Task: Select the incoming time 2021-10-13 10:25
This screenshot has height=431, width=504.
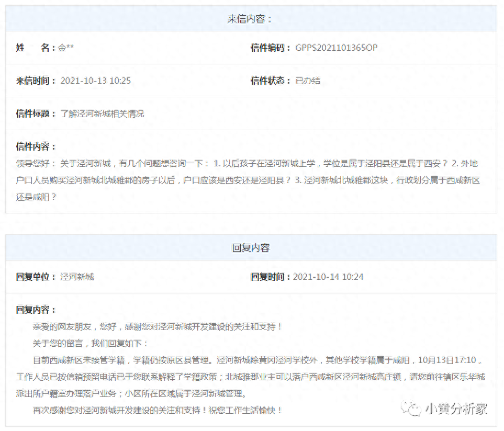Action: click(95, 81)
